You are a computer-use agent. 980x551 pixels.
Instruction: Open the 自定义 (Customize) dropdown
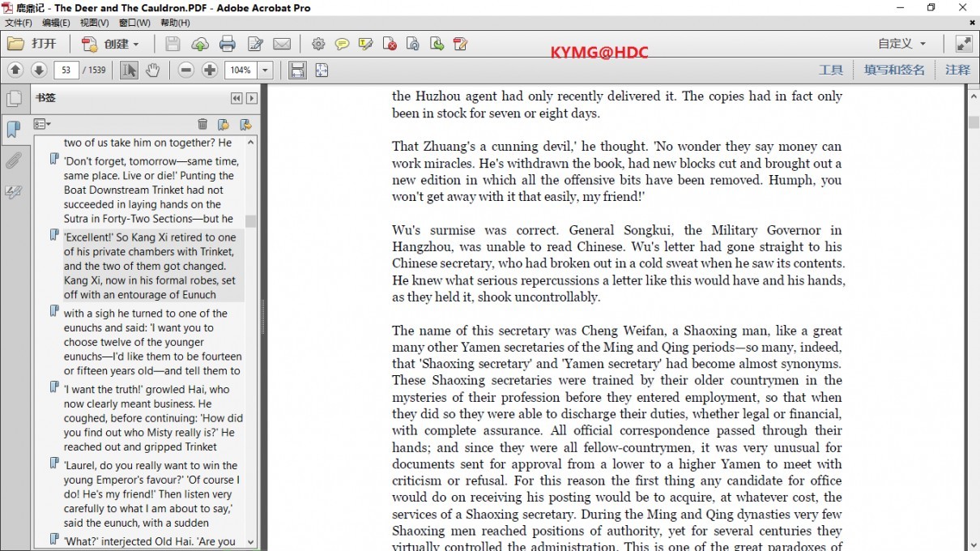901,44
